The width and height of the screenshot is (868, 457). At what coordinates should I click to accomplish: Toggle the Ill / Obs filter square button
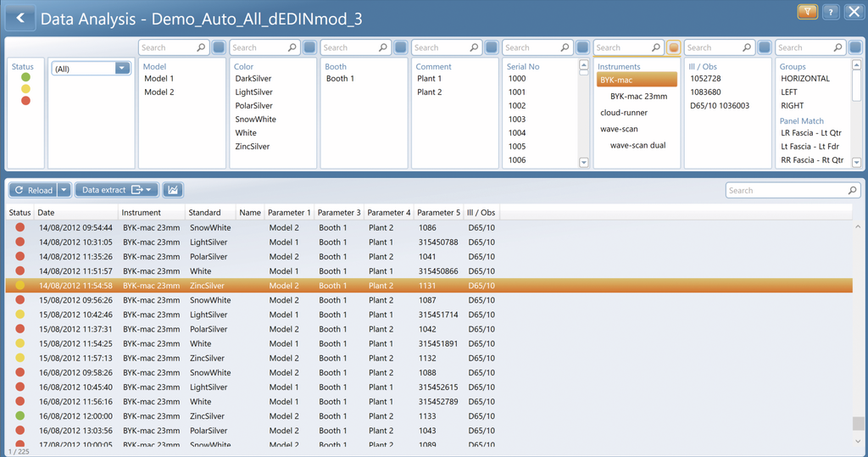point(765,47)
